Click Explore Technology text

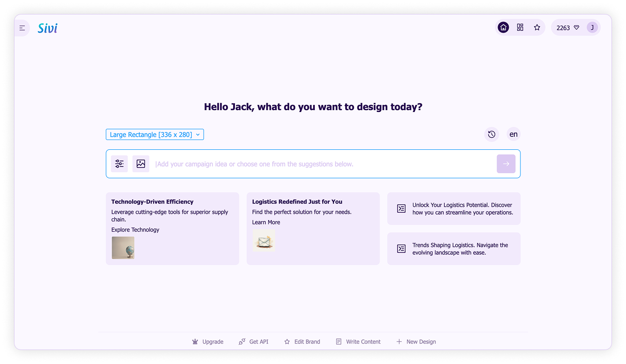point(135,230)
